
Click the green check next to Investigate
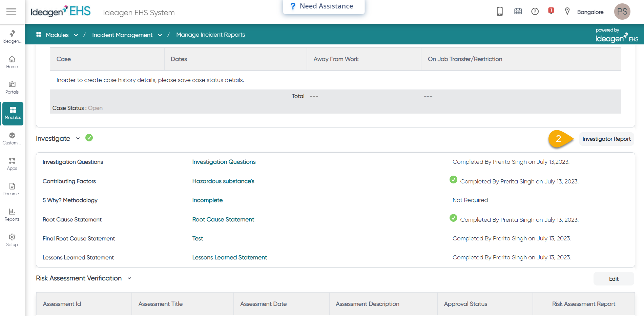pos(89,138)
